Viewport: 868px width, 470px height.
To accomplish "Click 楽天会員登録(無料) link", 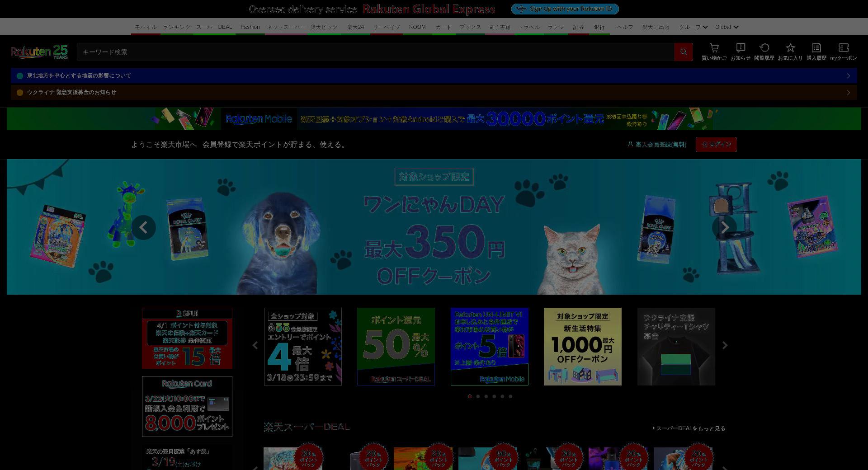I will click(x=657, y=145).
